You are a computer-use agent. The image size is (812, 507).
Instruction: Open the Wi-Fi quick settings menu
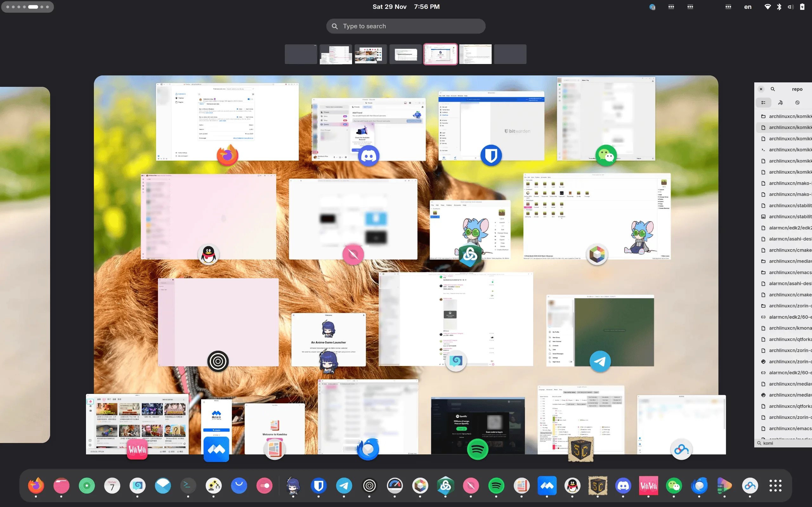(768, 6)
